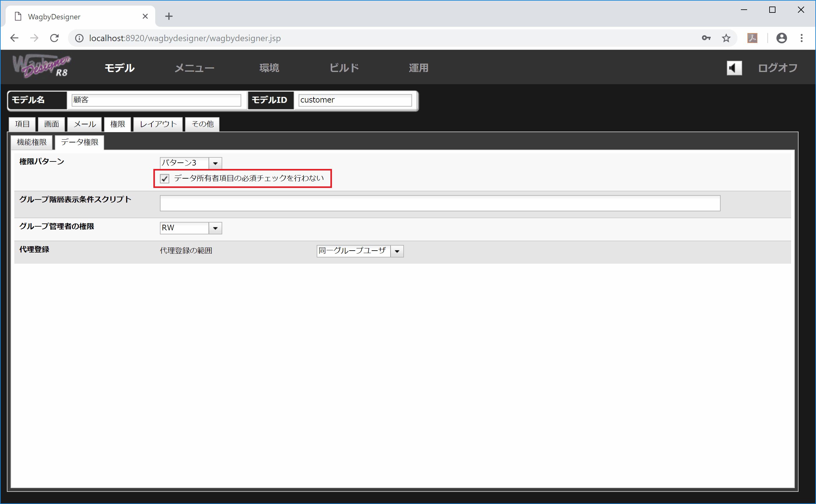816x504 pixels.
Task: Click the speaker icon beside ログオフ
Action: 734,68
